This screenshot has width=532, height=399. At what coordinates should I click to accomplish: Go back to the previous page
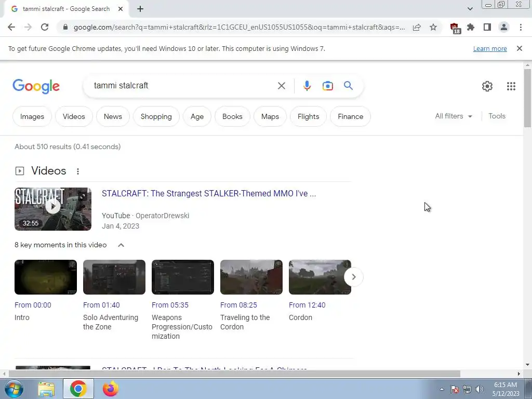[11, 27]
